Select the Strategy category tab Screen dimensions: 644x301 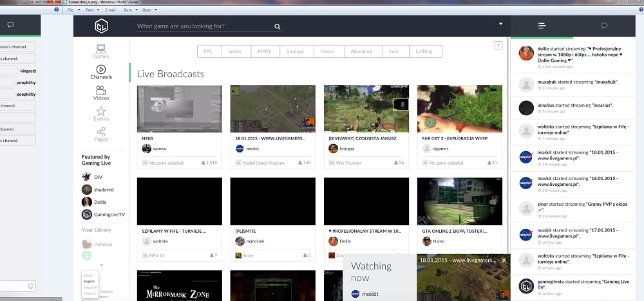[296, 51]
